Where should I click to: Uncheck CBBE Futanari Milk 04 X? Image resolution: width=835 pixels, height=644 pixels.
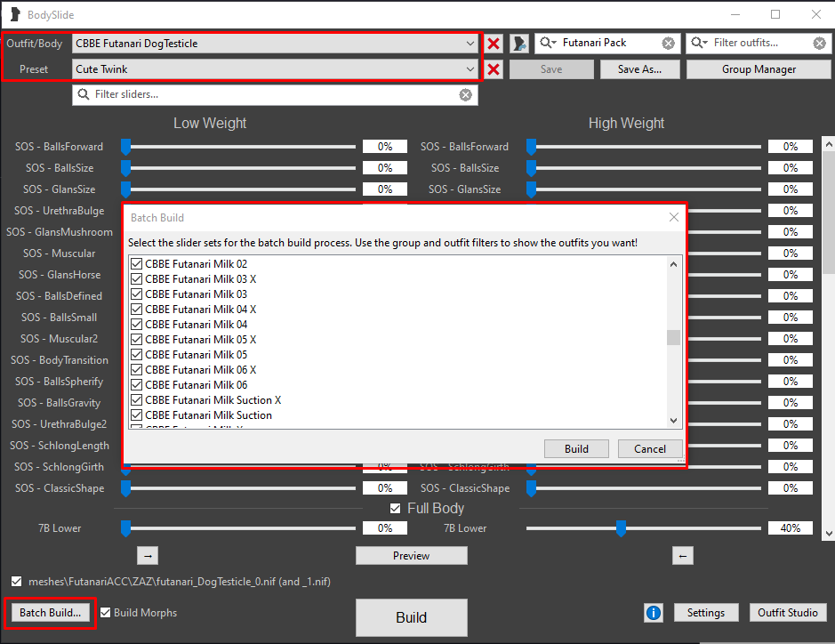(136, 310)
